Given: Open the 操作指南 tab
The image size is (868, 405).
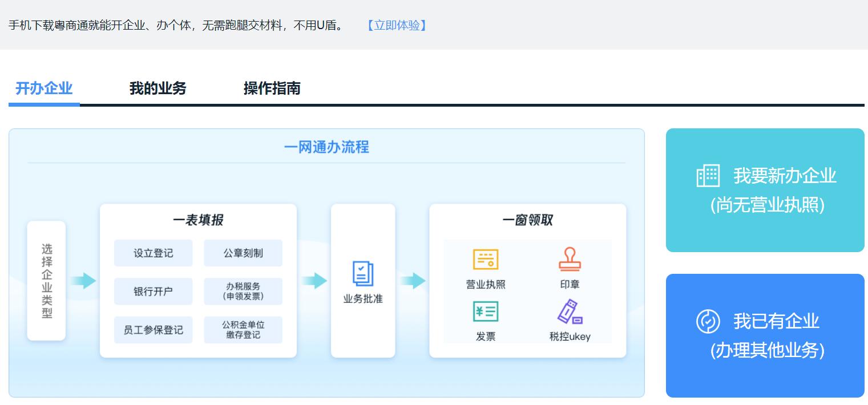Looking at the screenshot, I should [272, 88].
